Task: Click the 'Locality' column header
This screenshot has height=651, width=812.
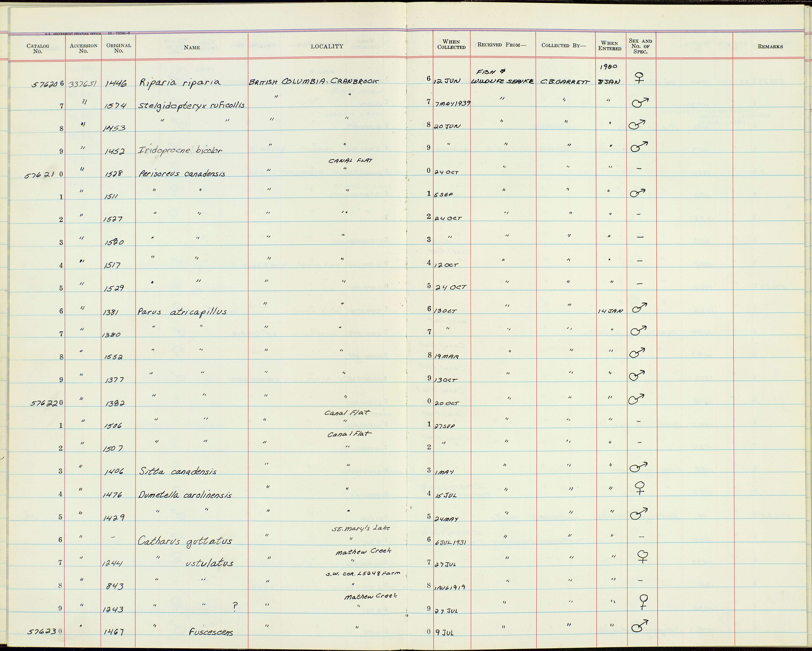Action: pos(327,46)
